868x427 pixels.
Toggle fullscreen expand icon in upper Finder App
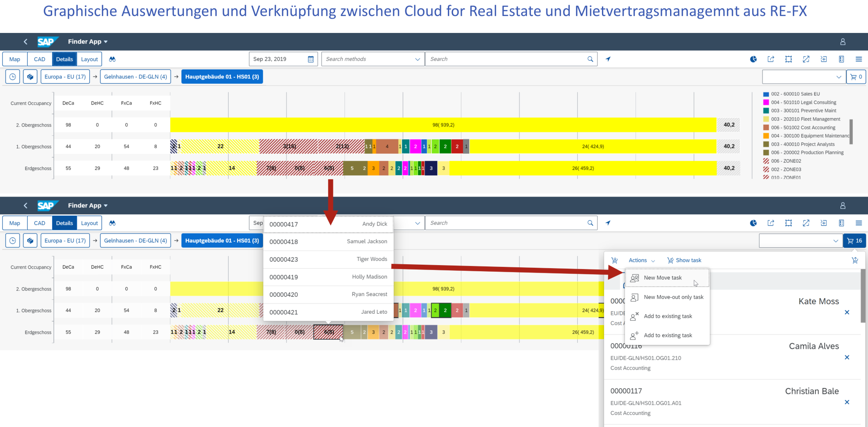point(806,59)
